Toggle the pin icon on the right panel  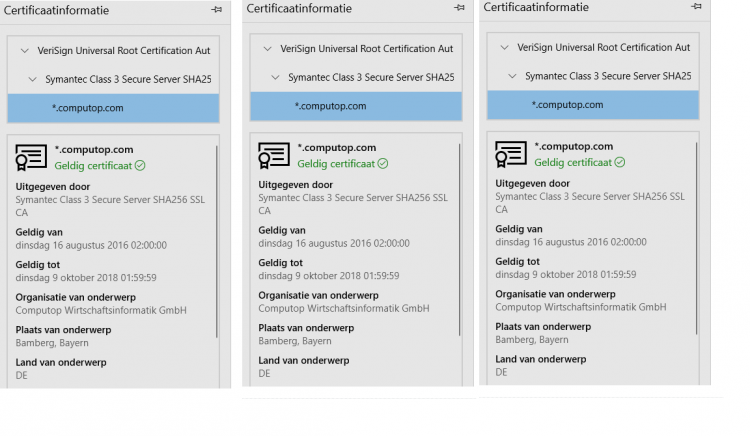[x=696, y=7]
